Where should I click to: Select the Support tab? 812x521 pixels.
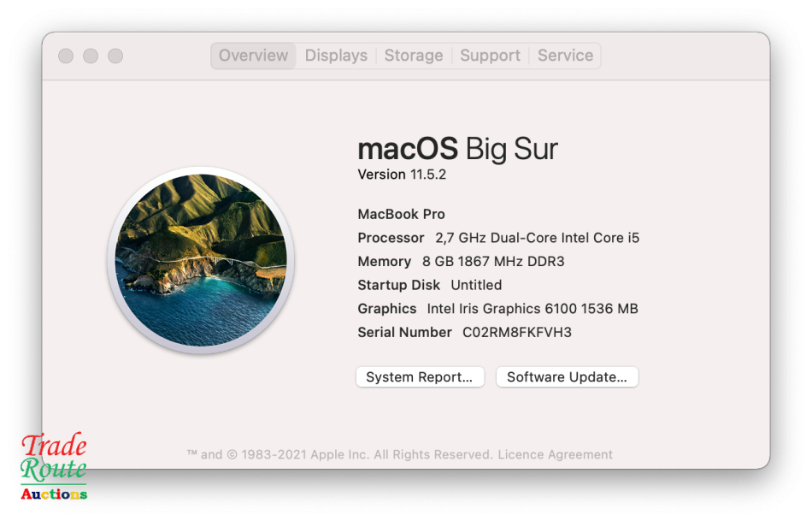click(x=490, y=55)
